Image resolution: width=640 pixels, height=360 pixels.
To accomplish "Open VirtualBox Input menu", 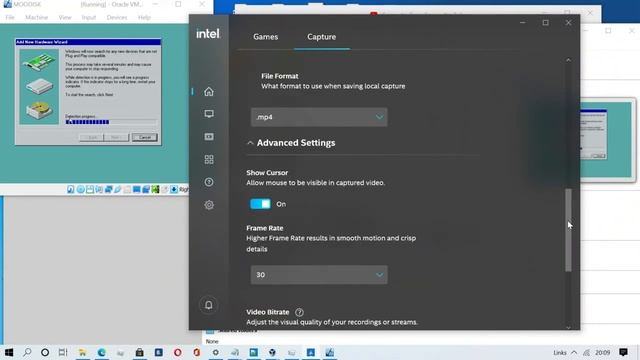I will point(89,18).
